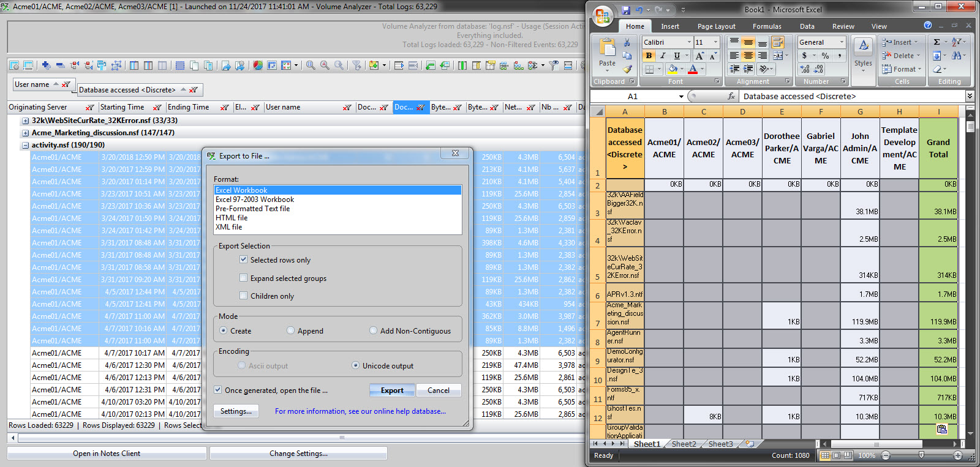The image size is (980, 467).
Task: Click the Excel Office button
Action: (603, 15)
